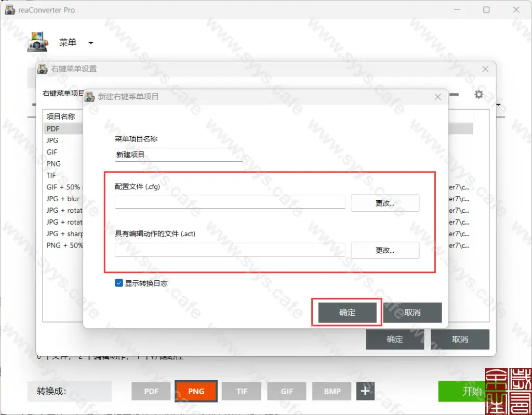532x415 pixels.
Task: Click reaConverter Pro title bar icon
Action: coord(10,10)
